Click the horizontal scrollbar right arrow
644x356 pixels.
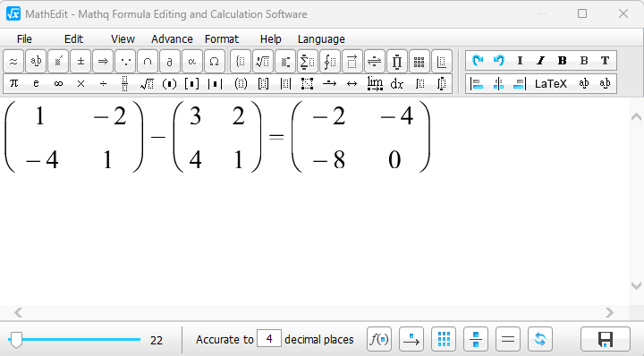tap(609, 313)
